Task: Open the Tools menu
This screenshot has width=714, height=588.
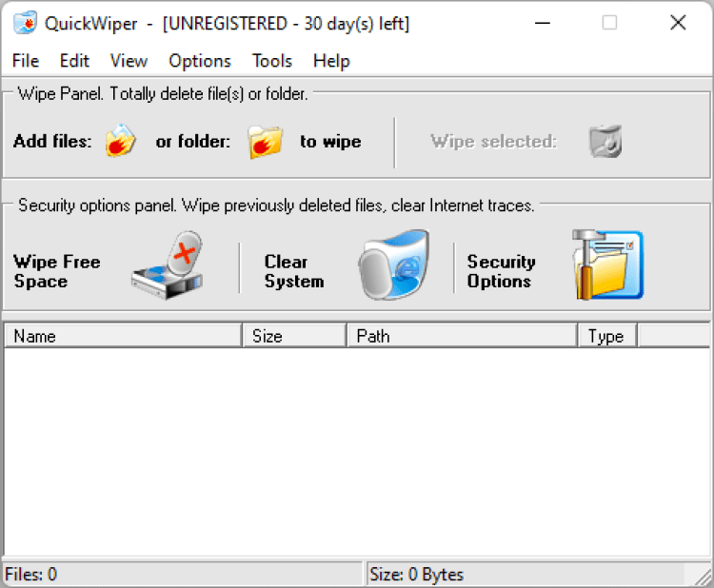Action: click(x=272, y=61)
